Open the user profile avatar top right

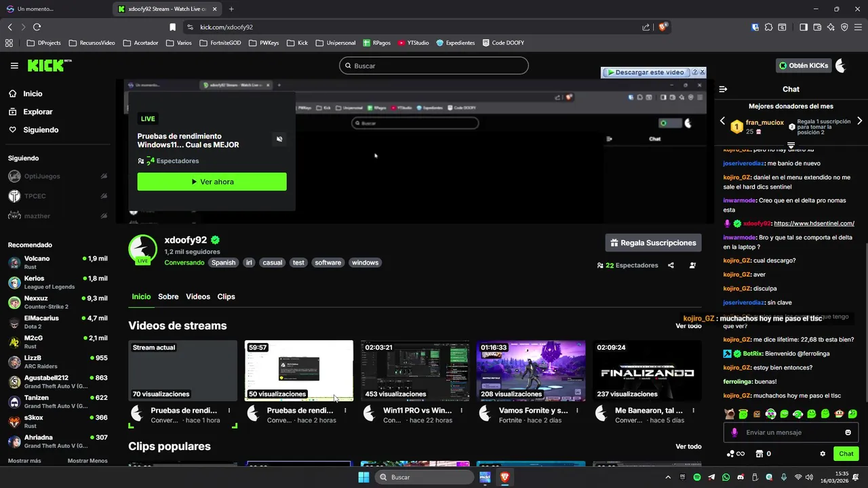pyautogui.click(x=841, y=66)
